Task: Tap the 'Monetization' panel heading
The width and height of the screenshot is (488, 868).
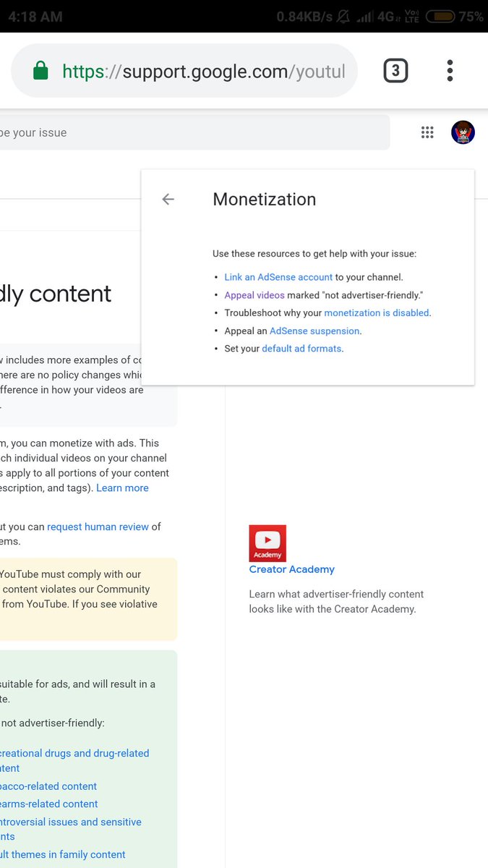Action: click(265, 200)
